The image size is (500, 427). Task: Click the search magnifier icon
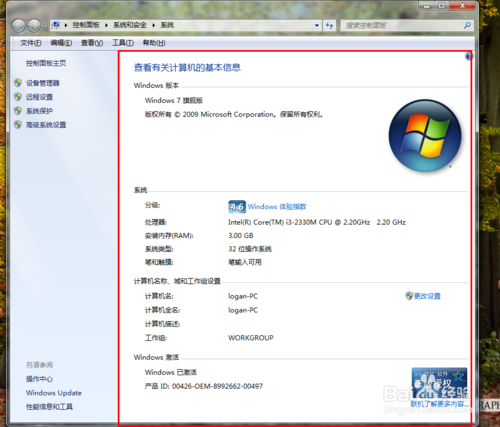(467, 25)
